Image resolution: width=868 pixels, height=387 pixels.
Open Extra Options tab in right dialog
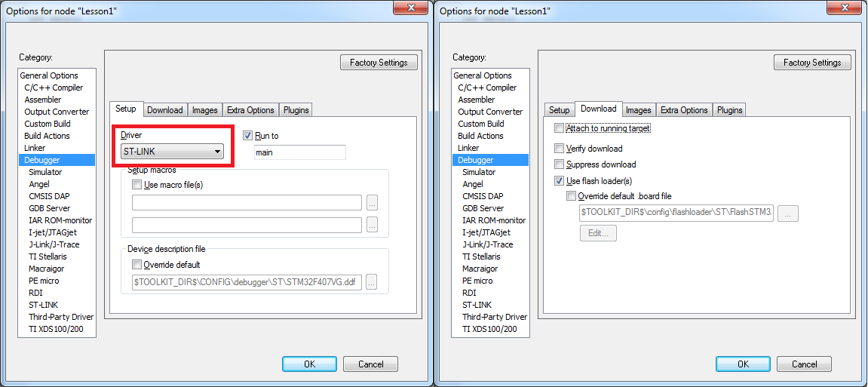[684, 110]
